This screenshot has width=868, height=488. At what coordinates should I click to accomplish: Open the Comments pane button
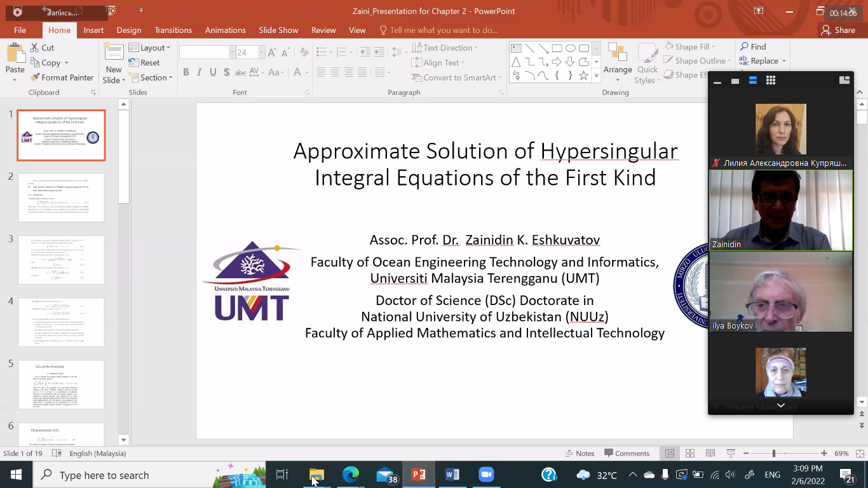(x=627, y=453)
